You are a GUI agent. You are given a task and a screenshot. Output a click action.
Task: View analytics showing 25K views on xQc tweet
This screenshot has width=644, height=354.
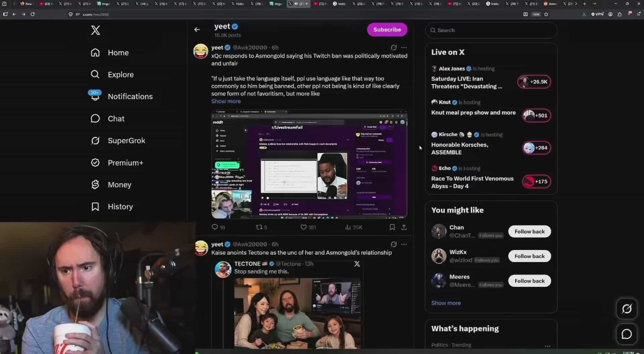(x=354, y=227)
